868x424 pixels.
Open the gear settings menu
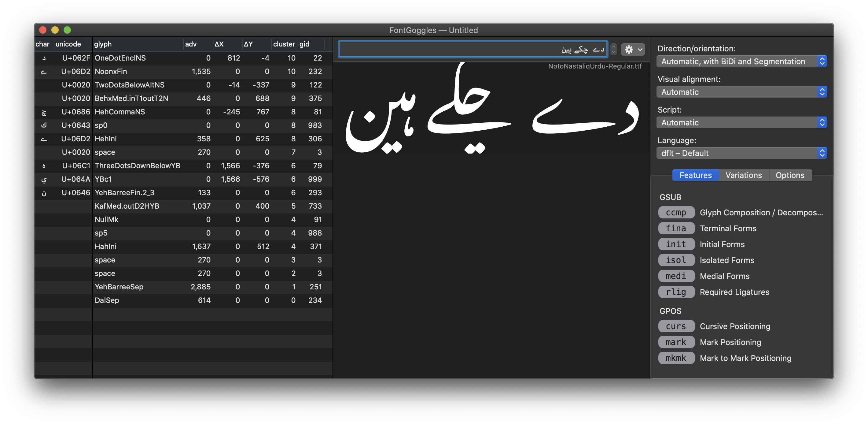(x=632, y=50)
